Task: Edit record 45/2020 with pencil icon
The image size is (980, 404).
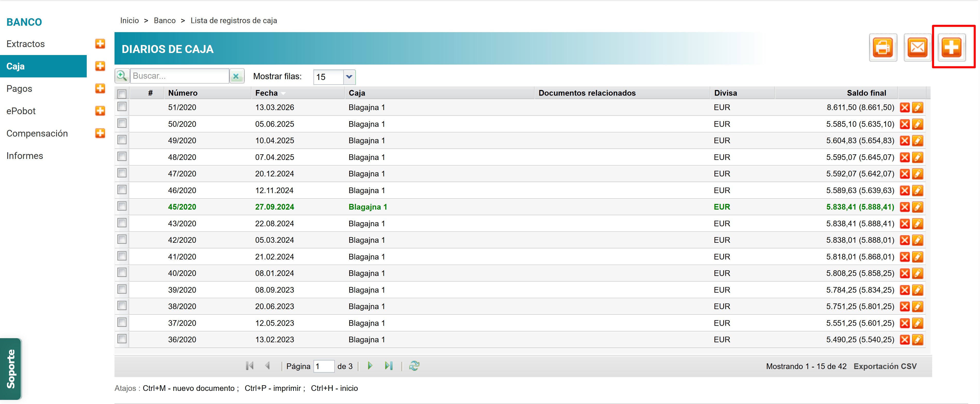Action: coord(918,207)
